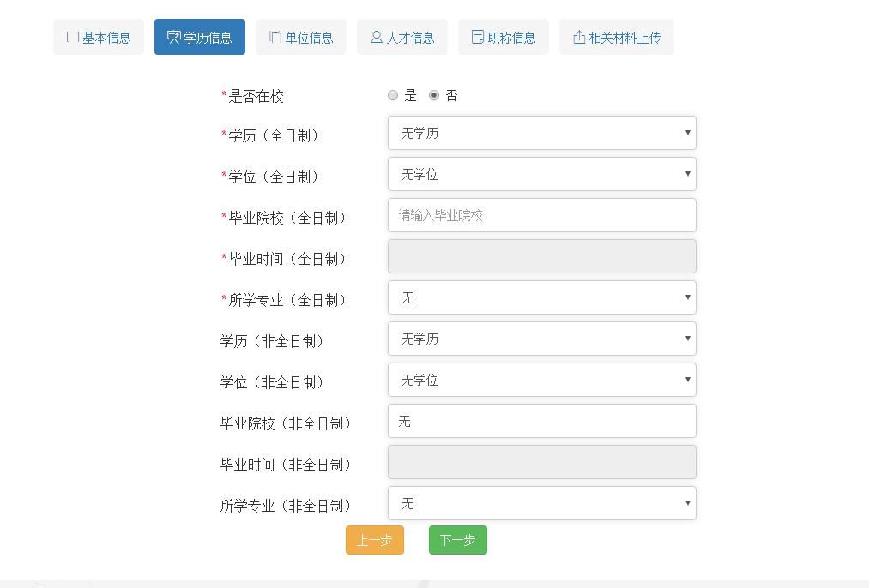Click the 毕业院校（非全日制） input field
The width and height of the screenshot is (869, 588).
coord(541,421)
